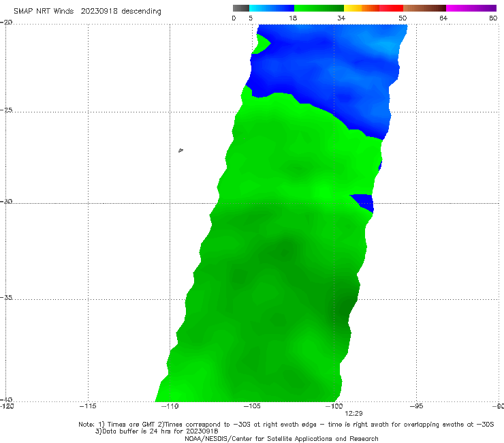Screen dimensions: 504x443
Task: Click the "18" label under the color bar
Action: (x=293, y=18)
